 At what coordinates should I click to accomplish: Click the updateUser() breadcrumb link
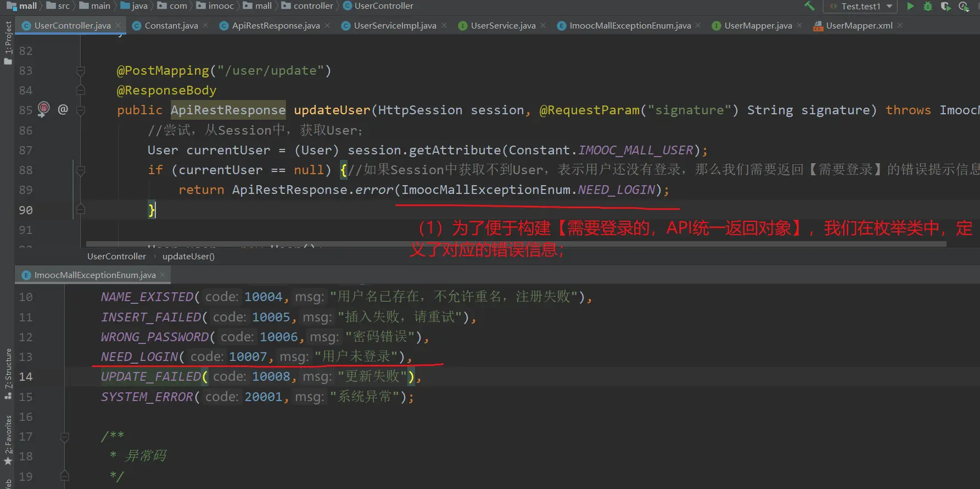[188, 257]
